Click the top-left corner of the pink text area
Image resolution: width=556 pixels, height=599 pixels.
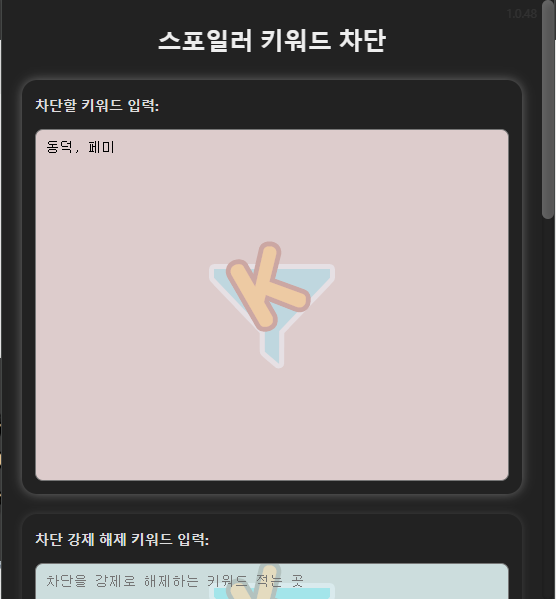[38, 132]
